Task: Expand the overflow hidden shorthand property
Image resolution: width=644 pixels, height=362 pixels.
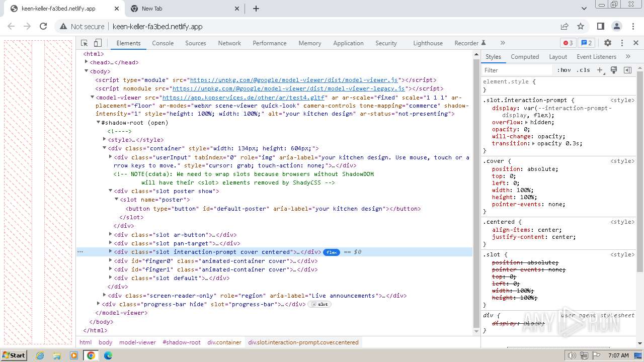Action: pyautogui.click(x=526, y=122)
